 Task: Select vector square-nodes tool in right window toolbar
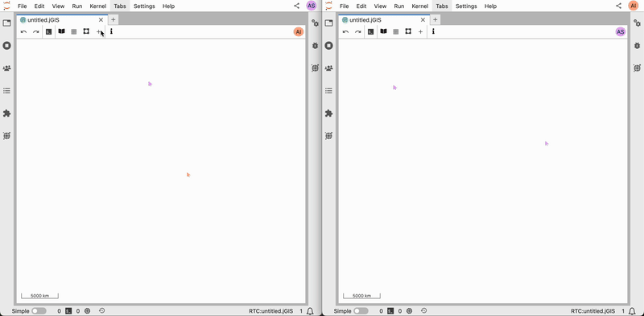[408, 31]
